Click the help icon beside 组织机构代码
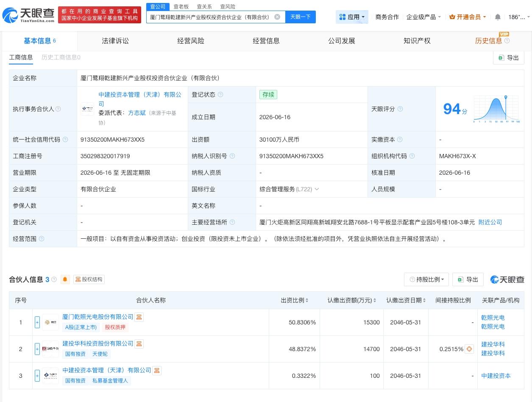Screen dimensions: 532x402 pyautogui.click(x=412, y=156)
